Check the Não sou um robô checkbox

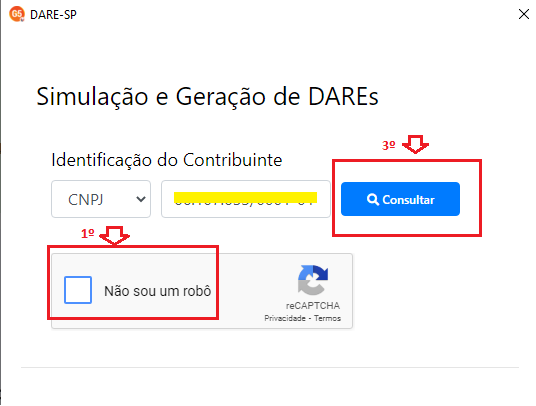point(78,290)
